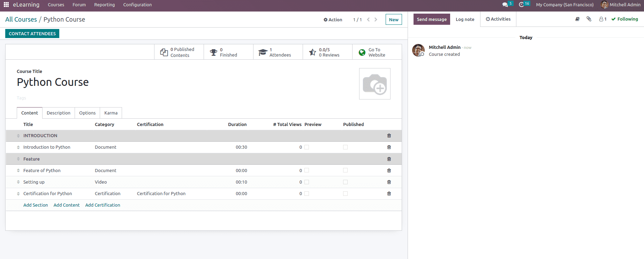The height and width of the screenshot is (259, 644).
Task: Grab drag handle of Introduction to Python
Action: [x=18, y=147]
